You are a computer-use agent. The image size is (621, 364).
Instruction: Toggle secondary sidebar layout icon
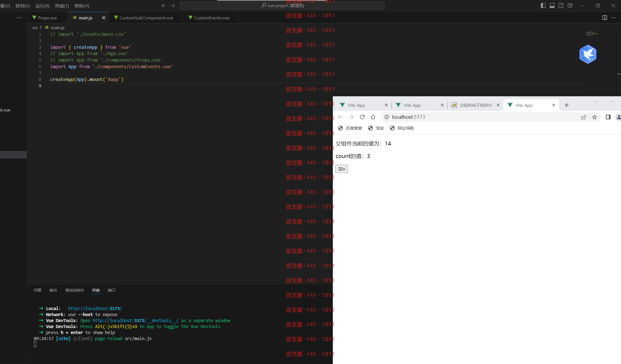[x=561, y=5]
